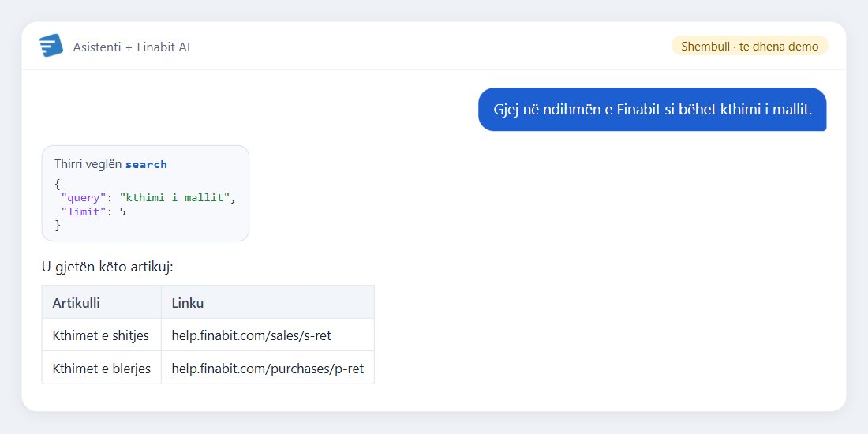Click the "kthimi i mallit" query string value

[174, 198]
